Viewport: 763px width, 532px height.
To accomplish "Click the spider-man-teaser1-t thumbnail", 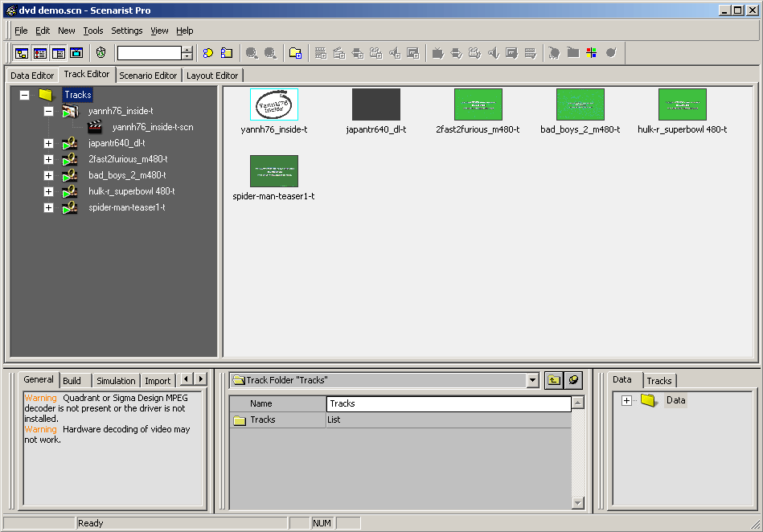I will (x=274, y=171).
